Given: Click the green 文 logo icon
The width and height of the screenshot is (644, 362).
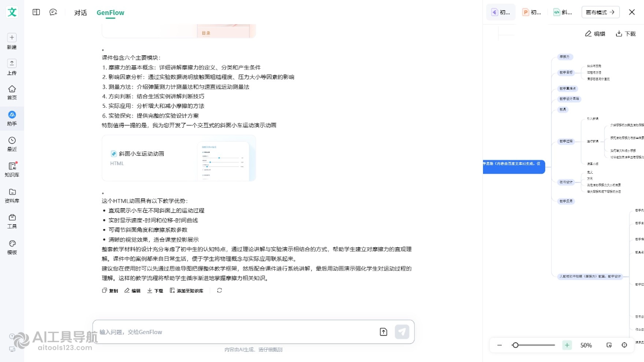Looking at the screenshot, I should (12, 12).
